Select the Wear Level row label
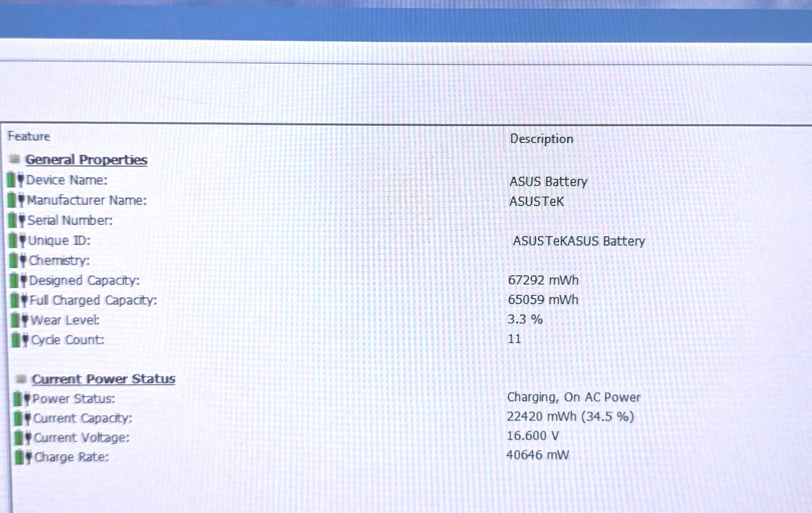 [x=65, y=320]
